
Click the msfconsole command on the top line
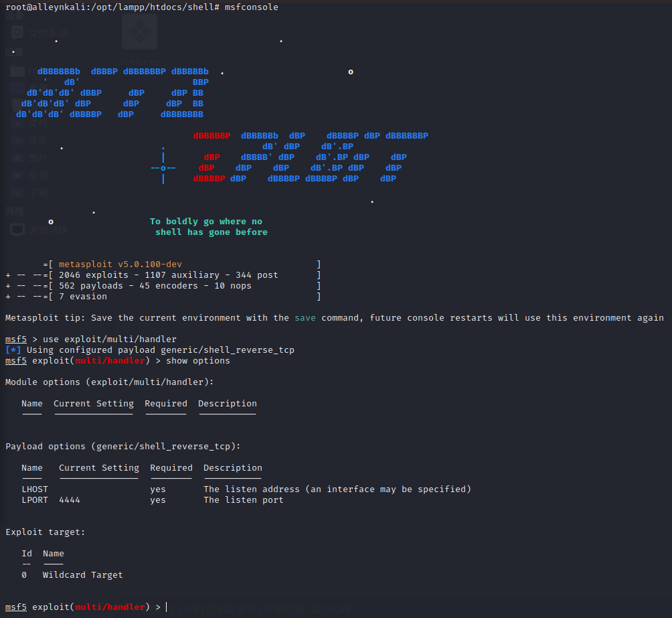pos(251,7)
